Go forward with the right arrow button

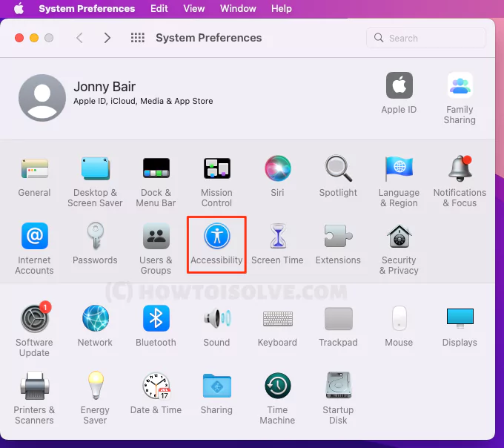[x=107, y=38]
